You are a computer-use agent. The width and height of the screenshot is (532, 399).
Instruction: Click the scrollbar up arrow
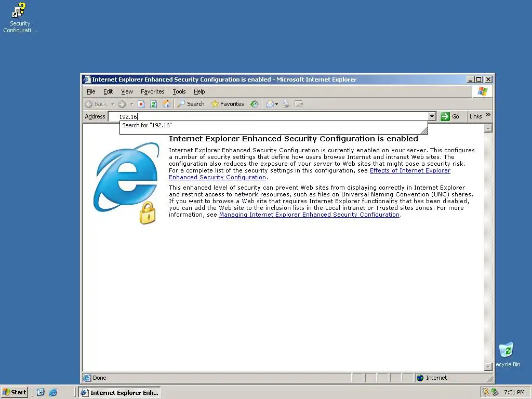pyautogui.click(x=488, y=128)
